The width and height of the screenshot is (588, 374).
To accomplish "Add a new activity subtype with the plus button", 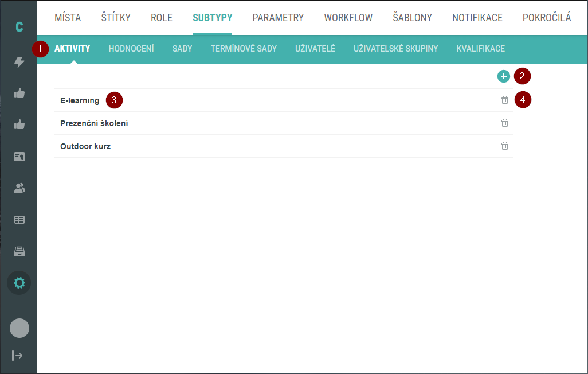I will coord(504,76).
